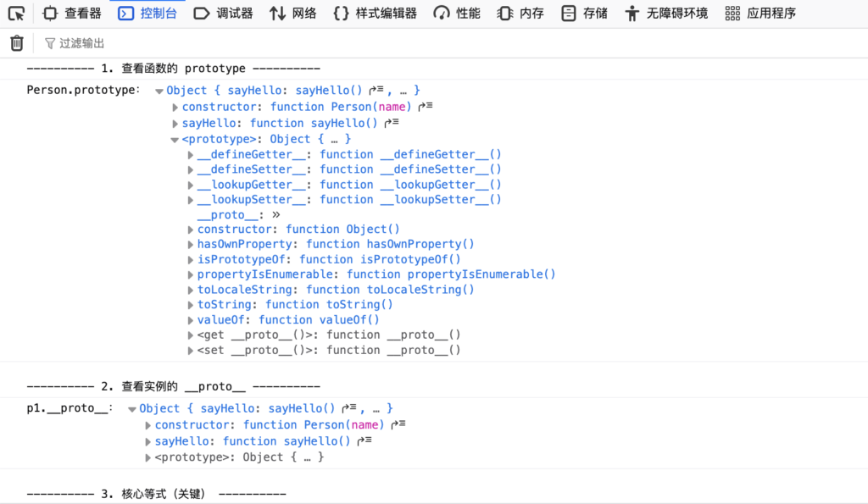Image resolution: width=868 pixels, height=504 pixels.
Task: Open the Inspector tab (查看器)
Action: pyautogui.click(x=72, y=13)
